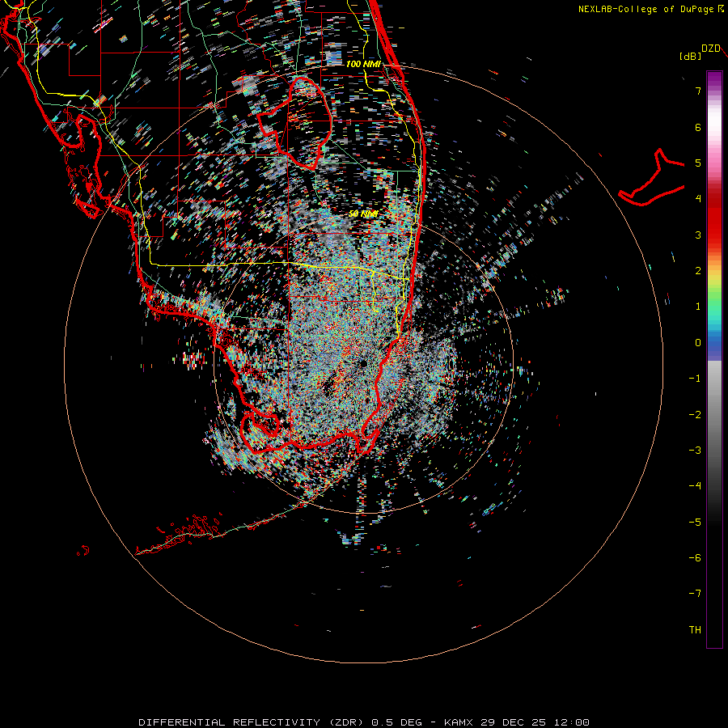728x728 pixels.
Task: Click the 0 dB blue band on the color scale
Action: [714, 343]
